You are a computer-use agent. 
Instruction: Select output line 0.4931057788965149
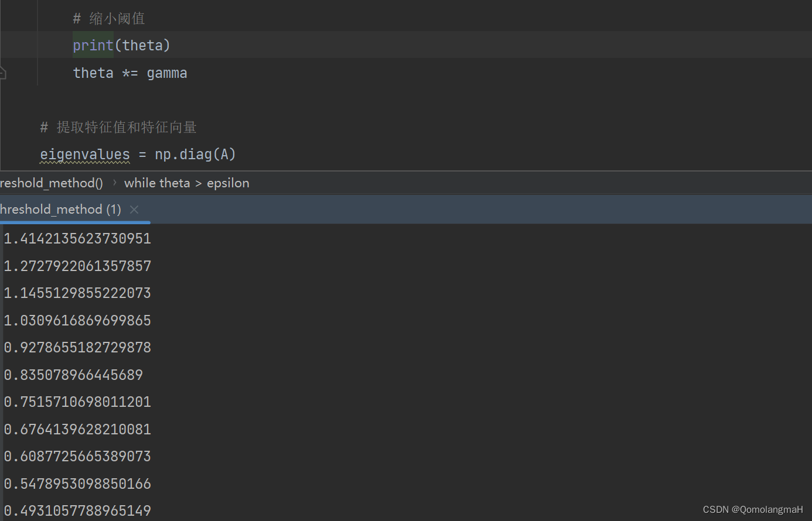[77, 510]
